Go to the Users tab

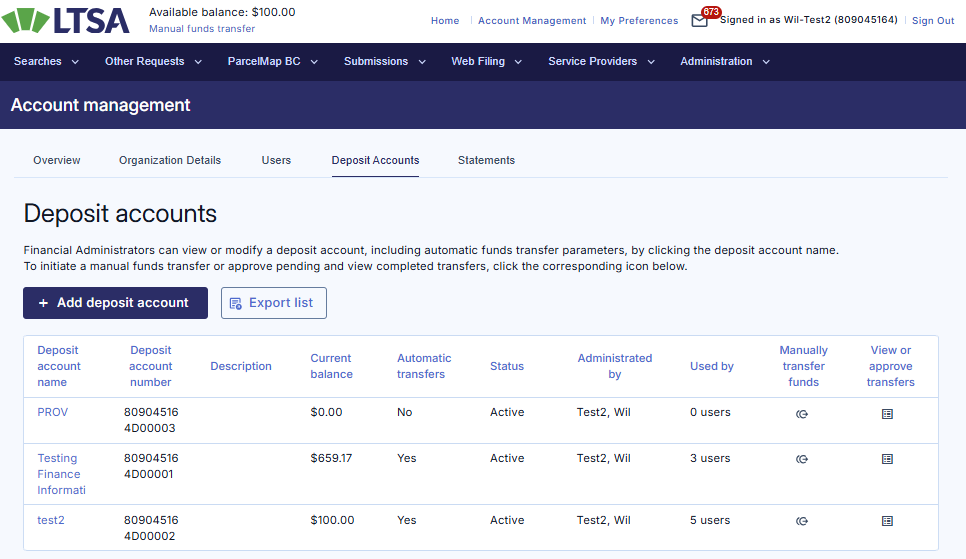pyautogui.click(x=276, y=160)
